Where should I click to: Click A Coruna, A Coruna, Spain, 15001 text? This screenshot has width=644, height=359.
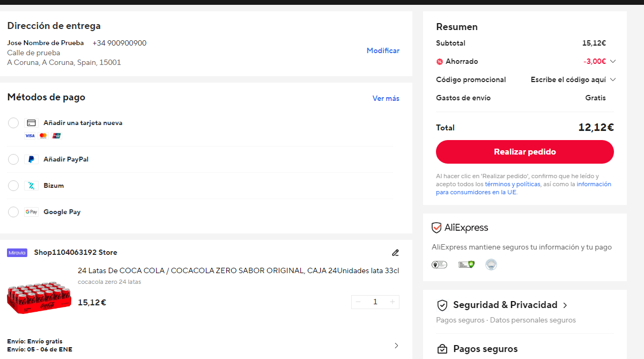point(64,62)
